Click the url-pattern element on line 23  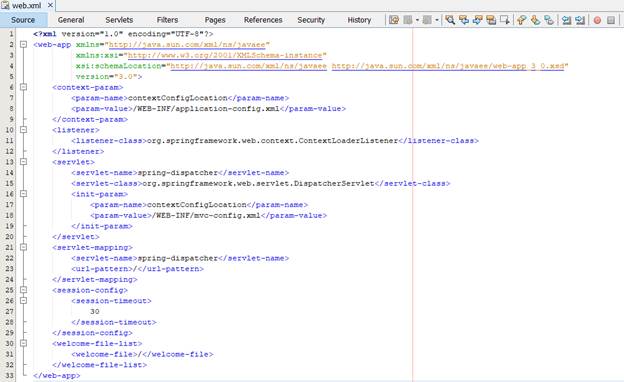pos(138,269)
